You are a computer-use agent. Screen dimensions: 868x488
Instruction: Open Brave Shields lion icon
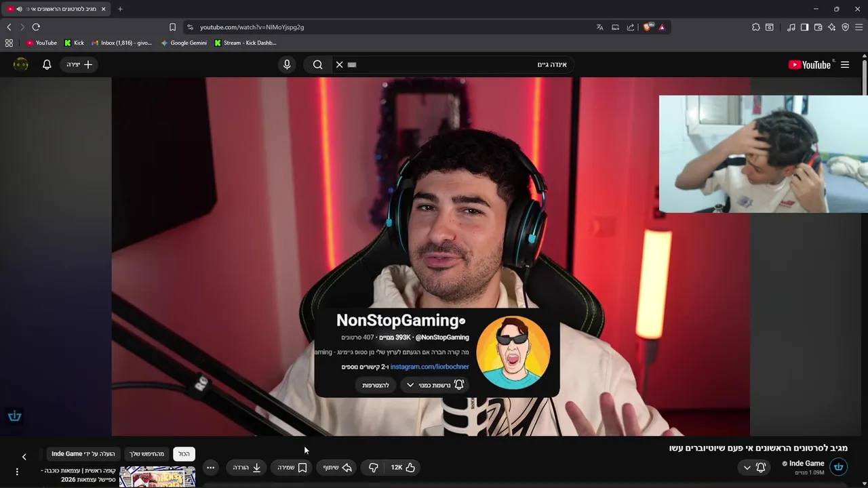pyautogui.click(x=648, y=27)
